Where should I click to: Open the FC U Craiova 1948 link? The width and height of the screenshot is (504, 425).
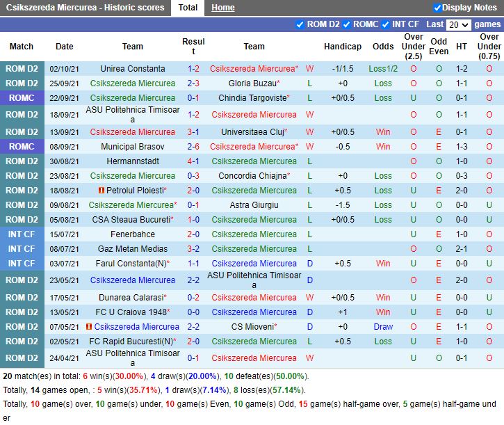(130, 312)
